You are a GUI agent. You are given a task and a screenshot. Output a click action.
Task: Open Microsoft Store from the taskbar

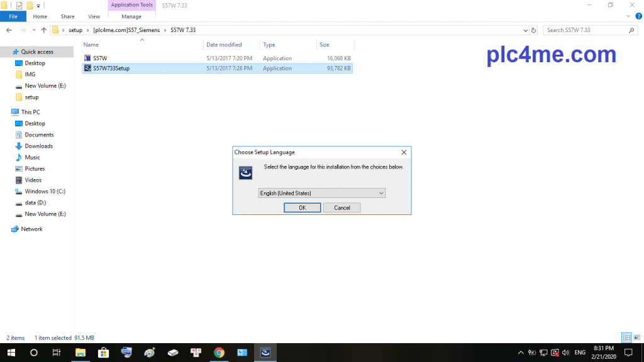pos(104,353)
